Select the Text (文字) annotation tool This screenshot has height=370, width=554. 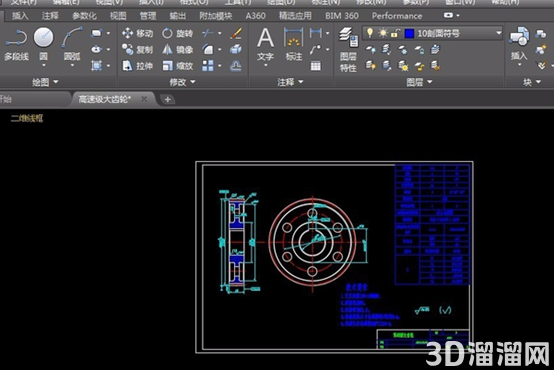[265, 45]
